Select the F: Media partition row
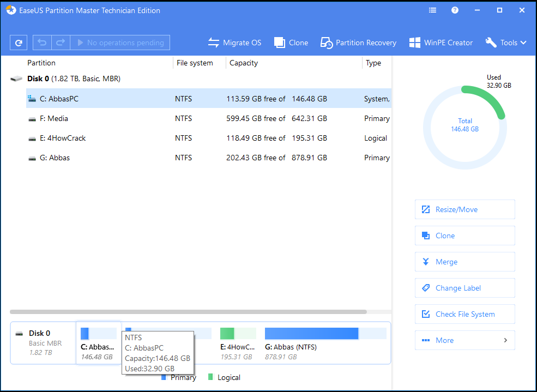The image size is (537, 392). 209,118
